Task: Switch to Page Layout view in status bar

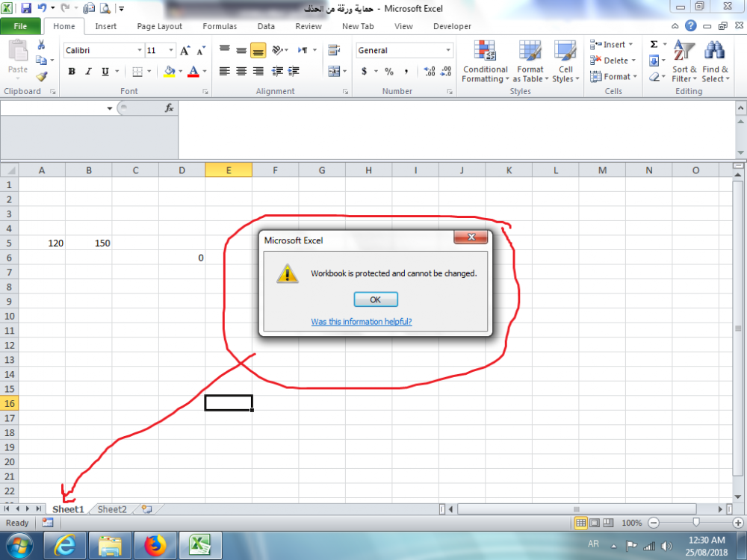Action: tap(595, 523)
